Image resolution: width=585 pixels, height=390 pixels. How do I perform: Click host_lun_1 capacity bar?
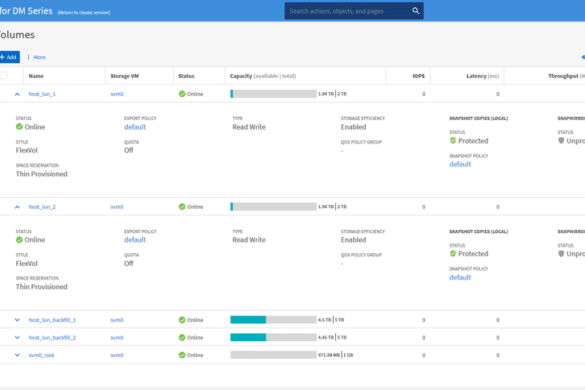(x=273, y=94)
